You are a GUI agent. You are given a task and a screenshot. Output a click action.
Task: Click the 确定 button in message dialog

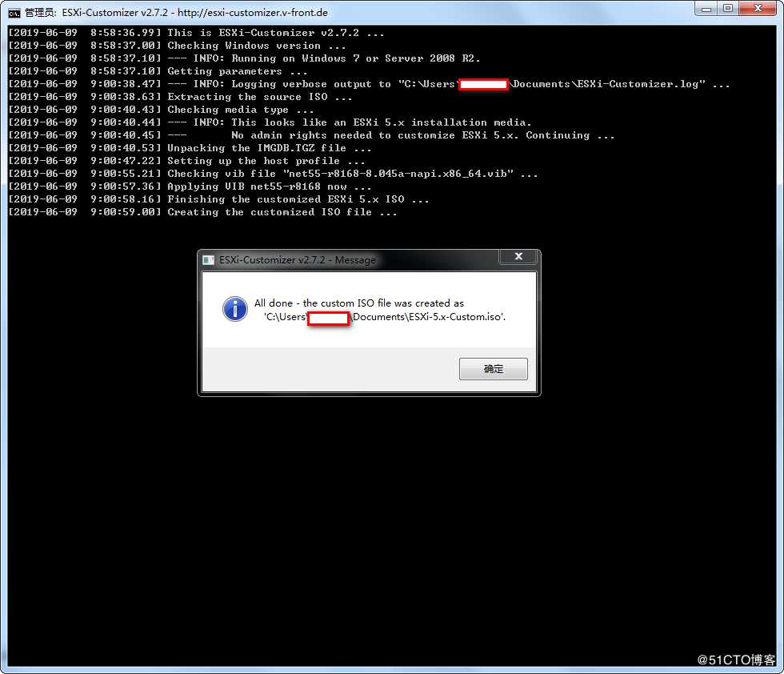coord(493,369)
